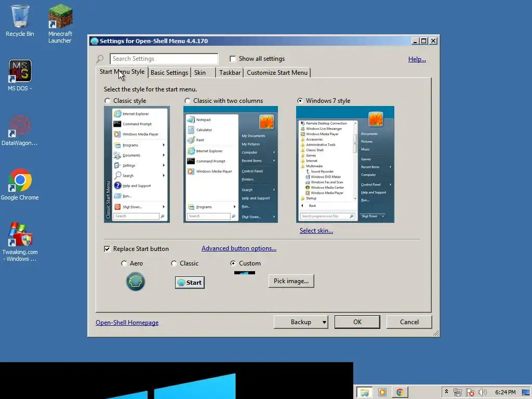Screen dimensions: 532x399
Task: Switch to the Basic Settings tab
Action: [169, 73]
